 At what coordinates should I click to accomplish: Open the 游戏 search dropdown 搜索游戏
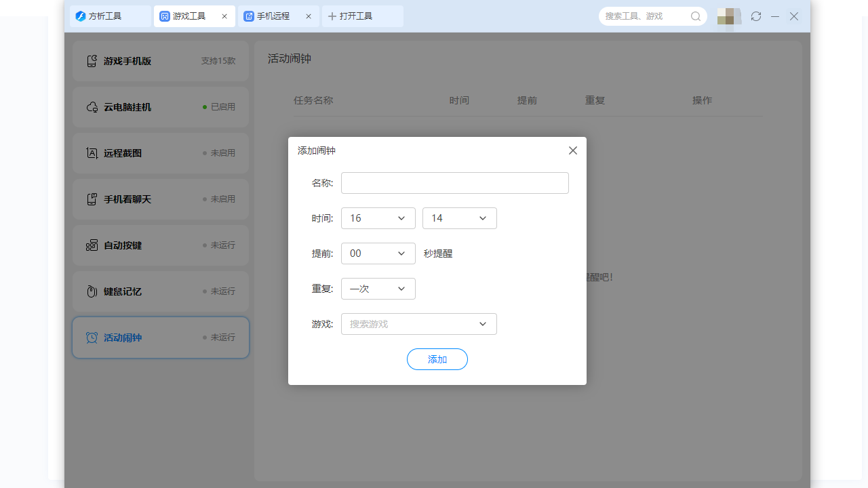(418, 323)
